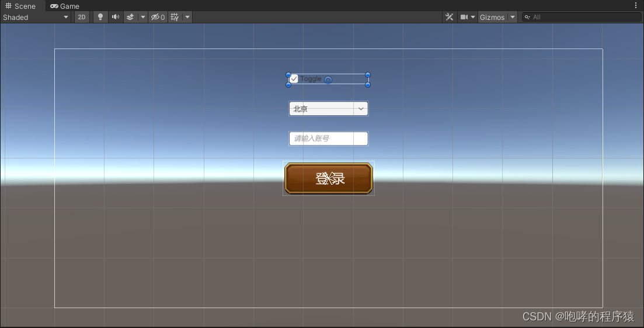644x328 pixels.
Task: Click the 请输入账号 input field
Action: (x=329, y=139)
